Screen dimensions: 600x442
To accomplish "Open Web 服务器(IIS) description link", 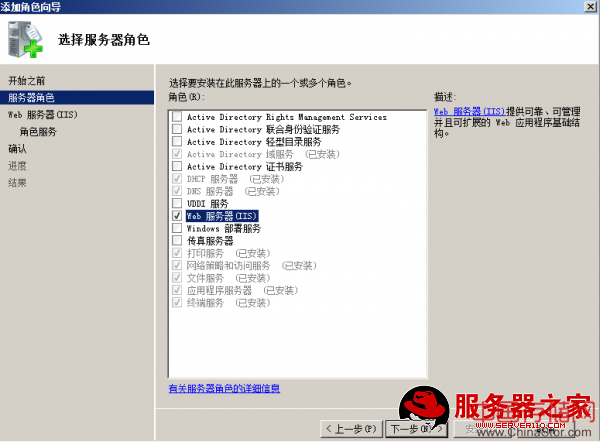I will [x=470, y=112].
